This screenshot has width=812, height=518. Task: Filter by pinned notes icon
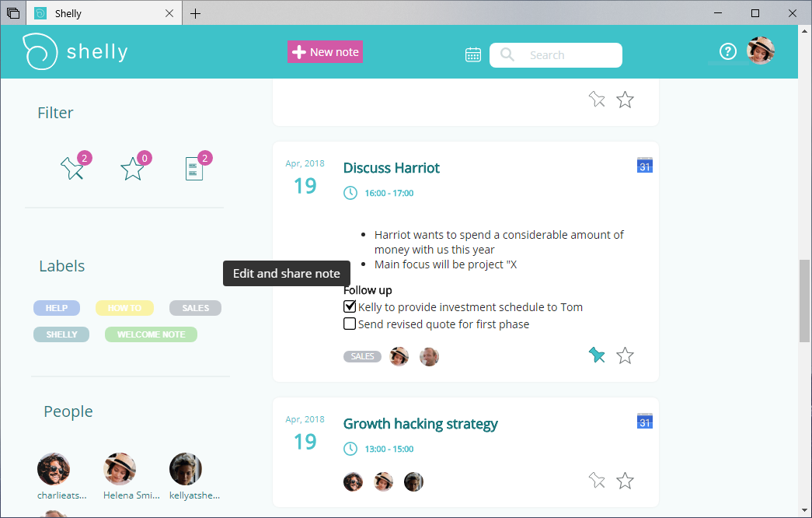coord(72,168)
